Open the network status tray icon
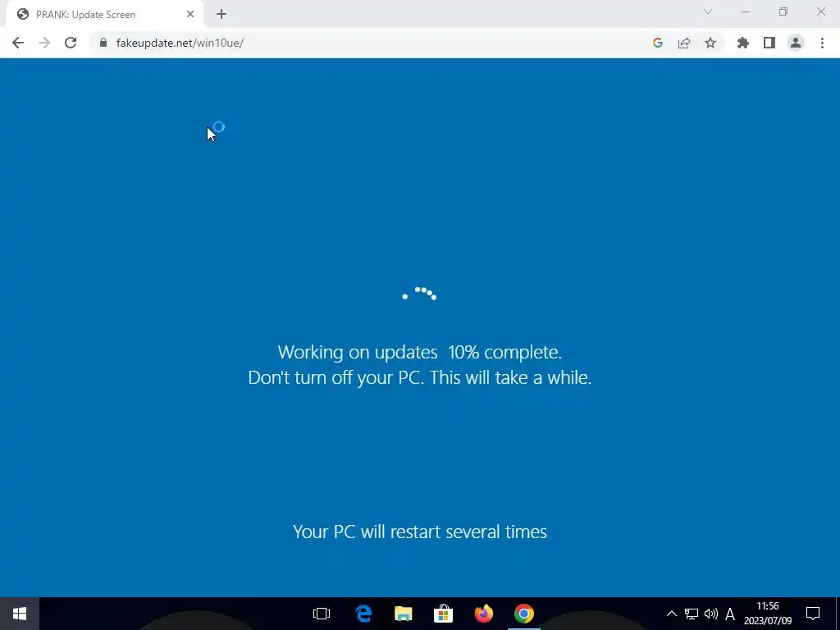Screen dimensions: 840x630 692,614
